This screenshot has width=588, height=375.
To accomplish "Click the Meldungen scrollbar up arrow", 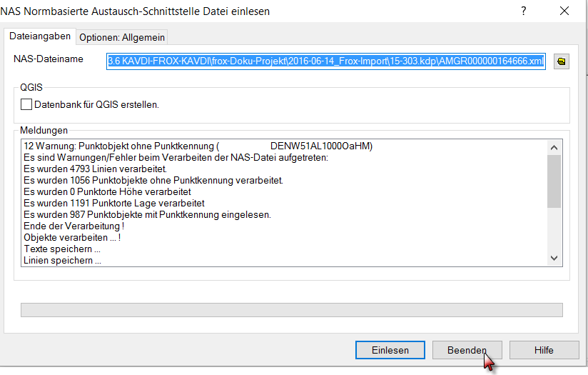I will coord(554,146).
